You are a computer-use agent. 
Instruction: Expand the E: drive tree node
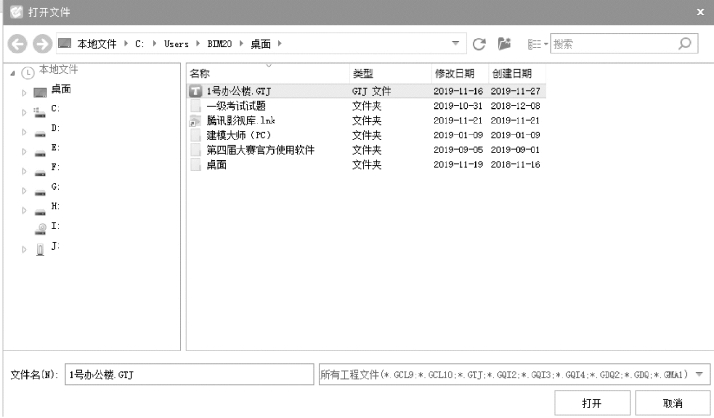pyautogui.click(x=24, y=152)
